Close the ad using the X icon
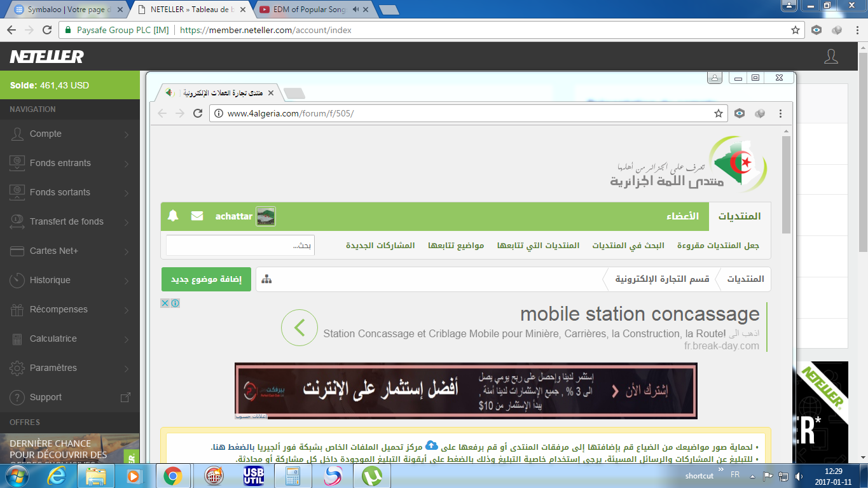The image size is (868, 488). click(x=165, y=303)
